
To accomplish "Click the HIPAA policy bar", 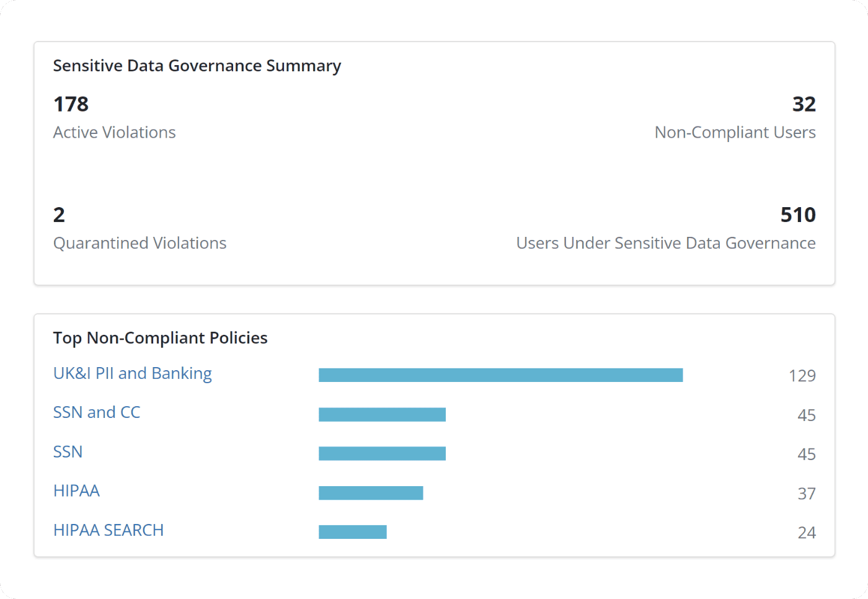I will tap(371, 493).
